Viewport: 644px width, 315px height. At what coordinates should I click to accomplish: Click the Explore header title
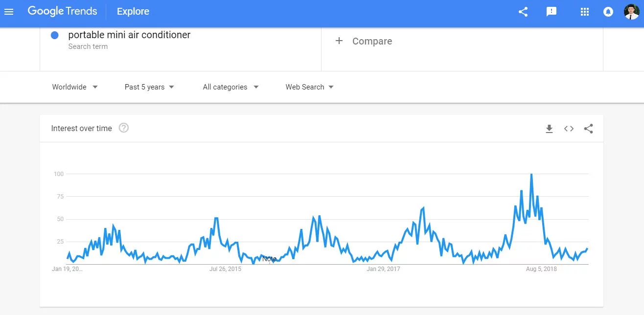(133, 12)
